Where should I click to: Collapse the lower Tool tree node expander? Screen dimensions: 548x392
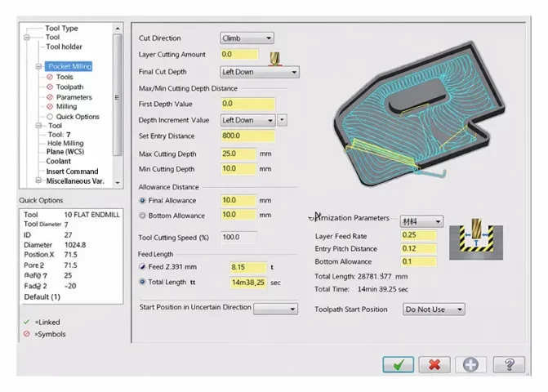[x=39, y=126]
